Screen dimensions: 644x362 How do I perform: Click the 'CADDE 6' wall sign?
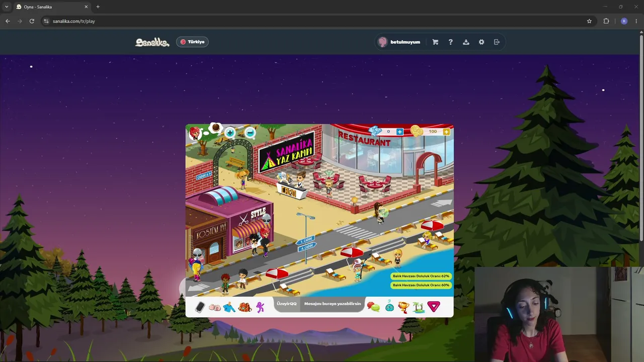pyautogui.click(x=203, y=175)
